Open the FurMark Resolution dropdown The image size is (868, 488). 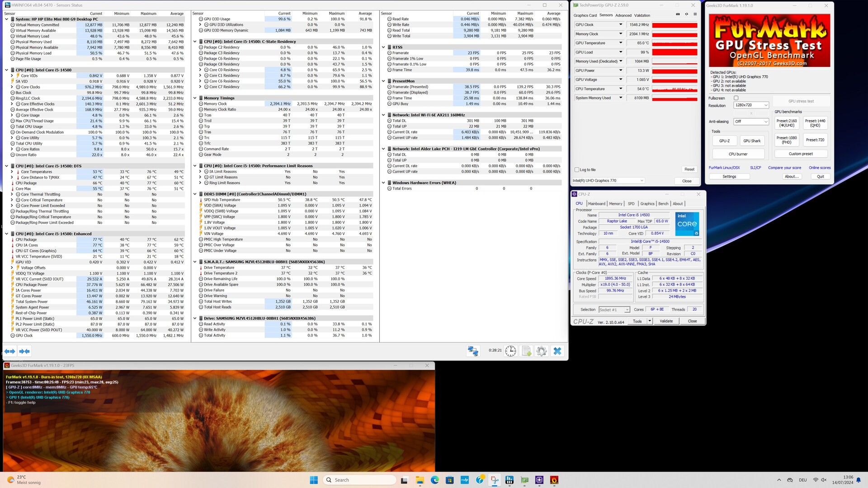click(751, 105)
